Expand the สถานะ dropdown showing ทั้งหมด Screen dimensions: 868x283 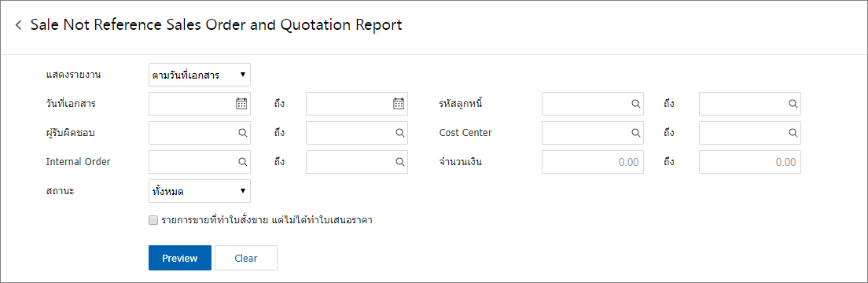[200, 191]
